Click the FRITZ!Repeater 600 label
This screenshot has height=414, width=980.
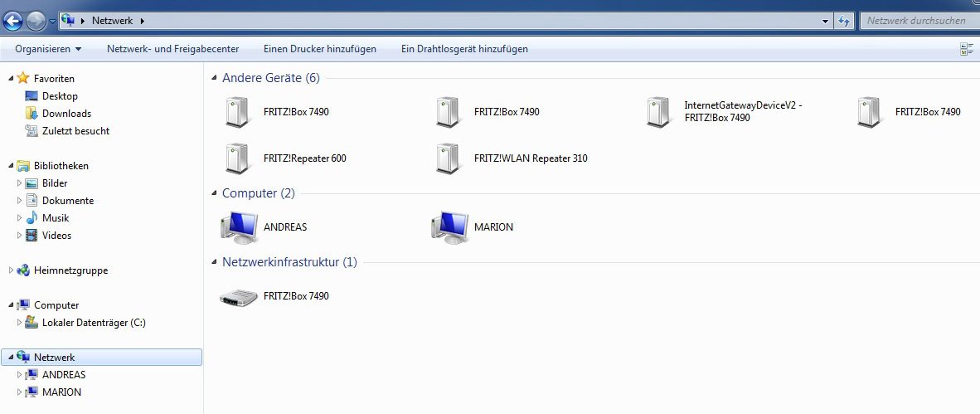point(305,158)
